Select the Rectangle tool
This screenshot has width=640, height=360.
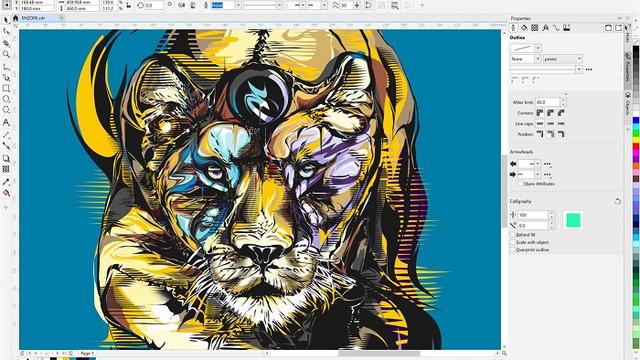coord(6,88)
